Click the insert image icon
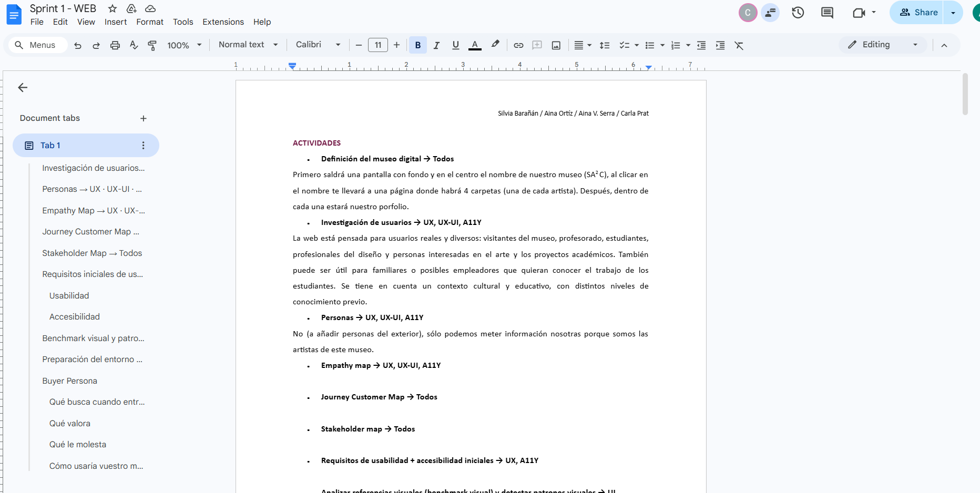 click(556, 45)
